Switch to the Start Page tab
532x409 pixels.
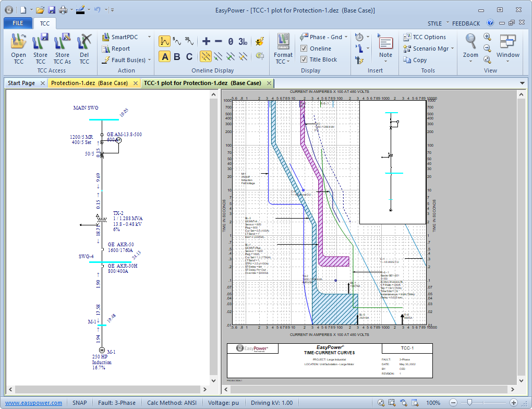[21, 83]
